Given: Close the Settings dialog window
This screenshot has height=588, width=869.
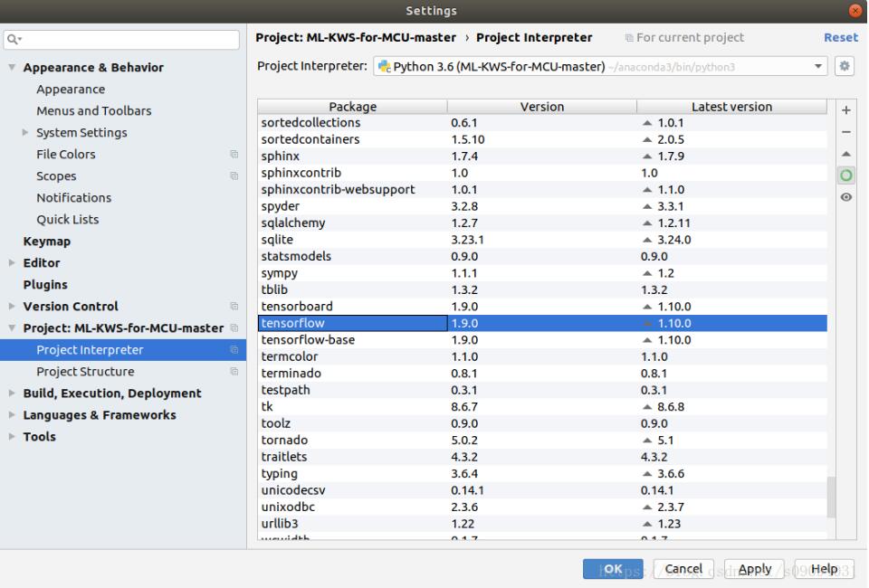Looking at the screenshot, I should click(x=855, y=11).
